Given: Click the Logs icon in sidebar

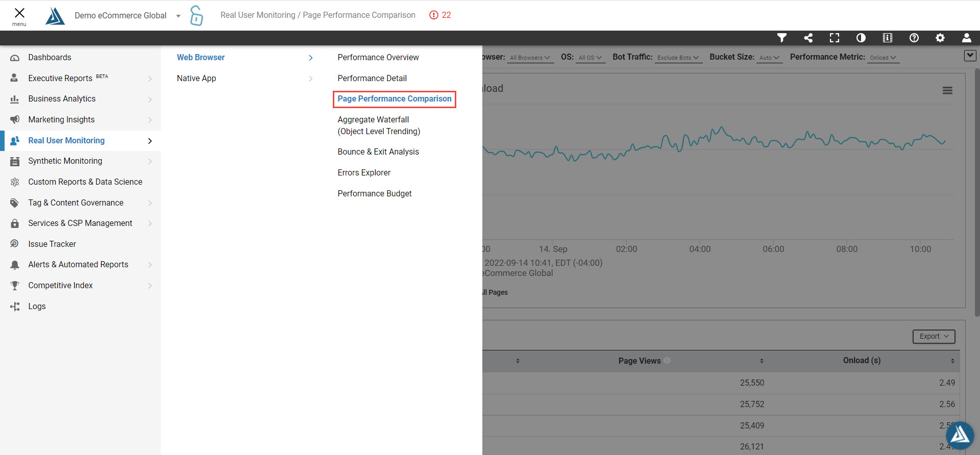Looking at the screenshot, I should (15, 306).
